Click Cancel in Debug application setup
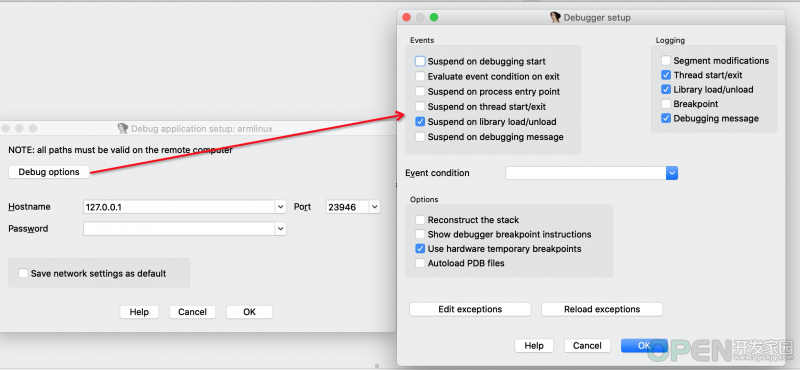 tap(192, 312)
